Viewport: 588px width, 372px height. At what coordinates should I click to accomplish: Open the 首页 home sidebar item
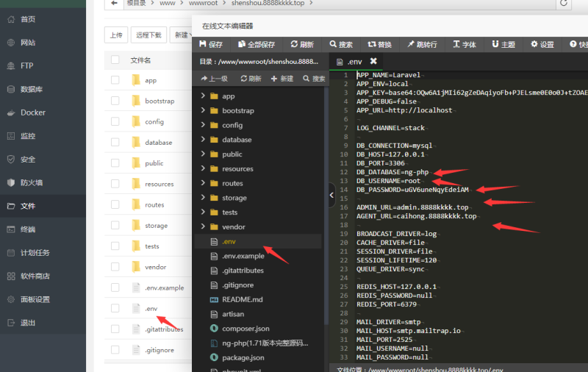point(43,19)
